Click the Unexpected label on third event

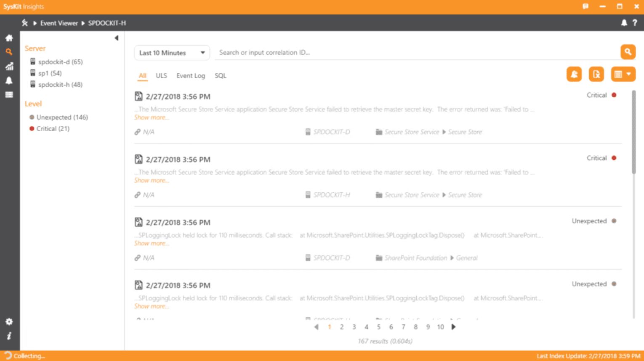click(589, 221)
